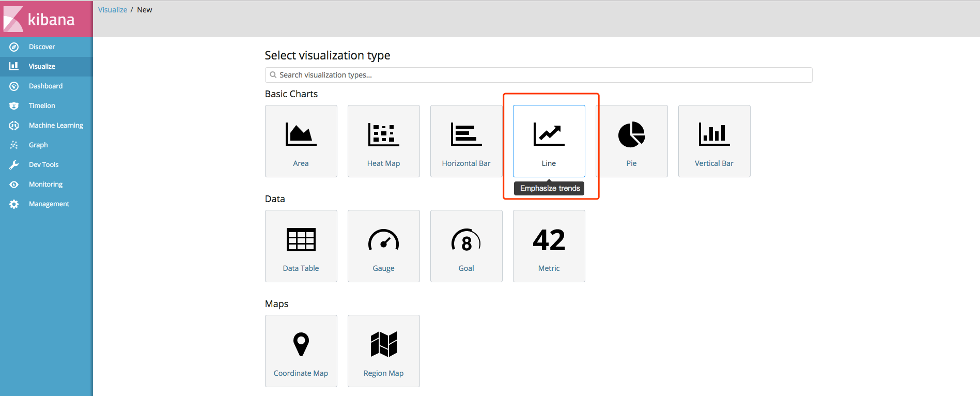Click the Management gear icon
Viewport: 980px width, 396px height.
point(14,204)
